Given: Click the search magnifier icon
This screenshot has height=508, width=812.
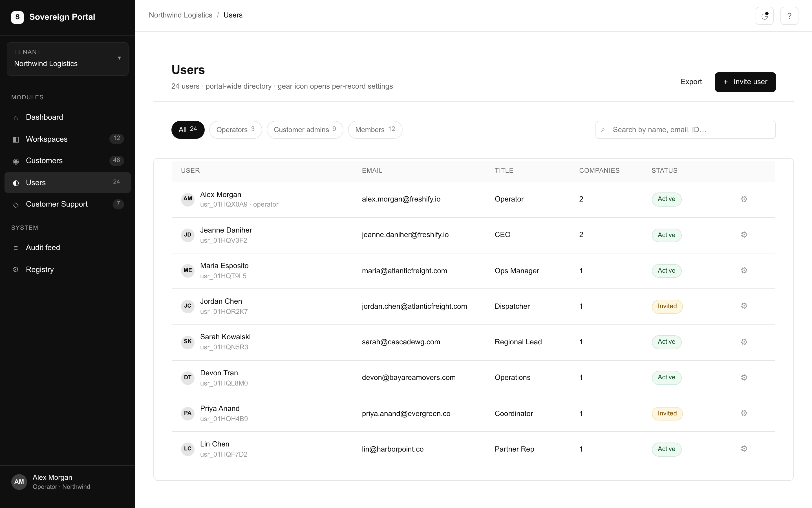Looking at the screenshot, I should click(603, 130).
